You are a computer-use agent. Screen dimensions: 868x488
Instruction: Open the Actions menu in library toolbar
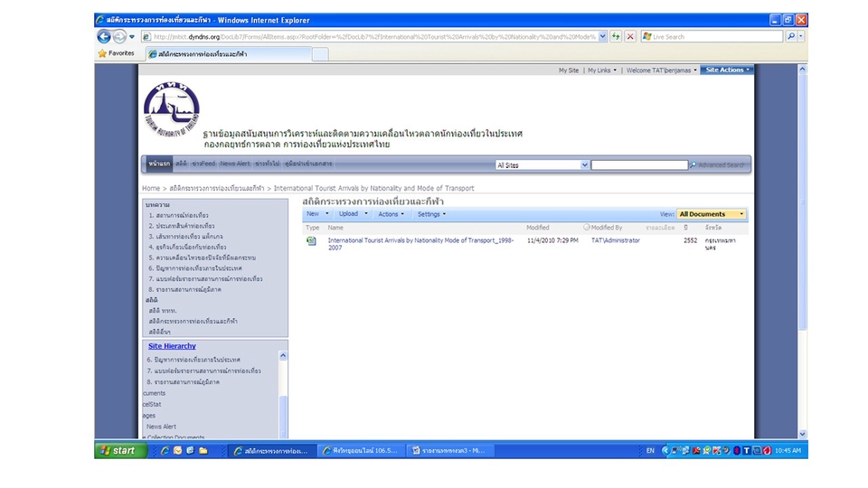(x=391, y=214)
